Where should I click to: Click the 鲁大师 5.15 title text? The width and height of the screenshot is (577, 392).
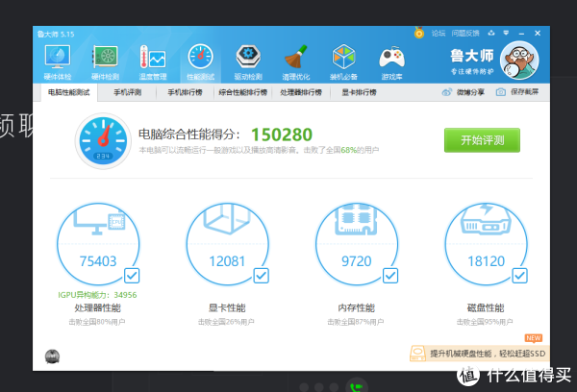pos(56,35)
